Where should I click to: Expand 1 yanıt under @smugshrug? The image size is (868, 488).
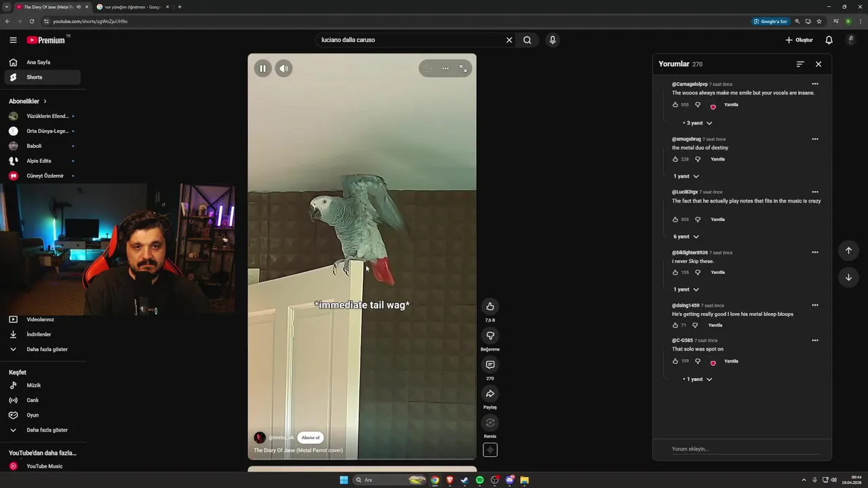tap(686, 176)
